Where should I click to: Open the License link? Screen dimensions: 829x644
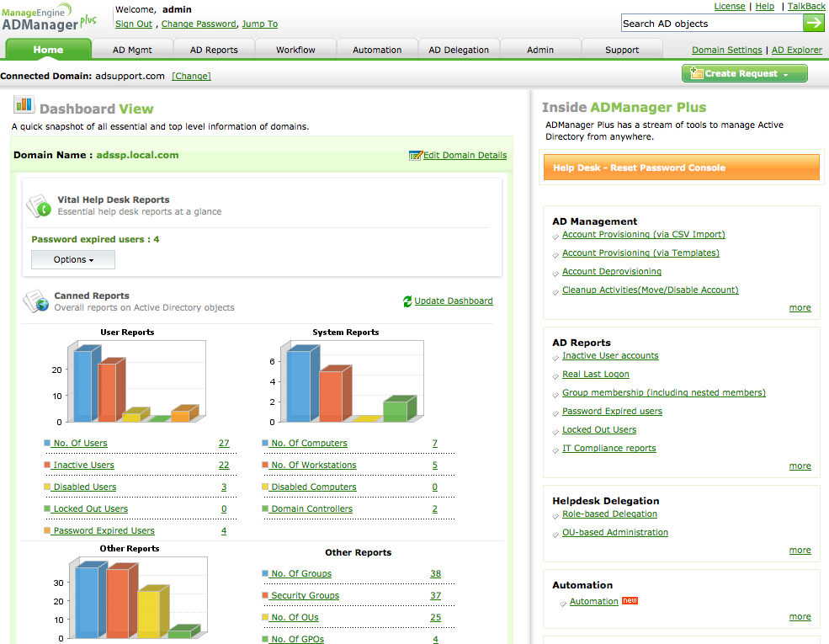click(x=729, y=7)
